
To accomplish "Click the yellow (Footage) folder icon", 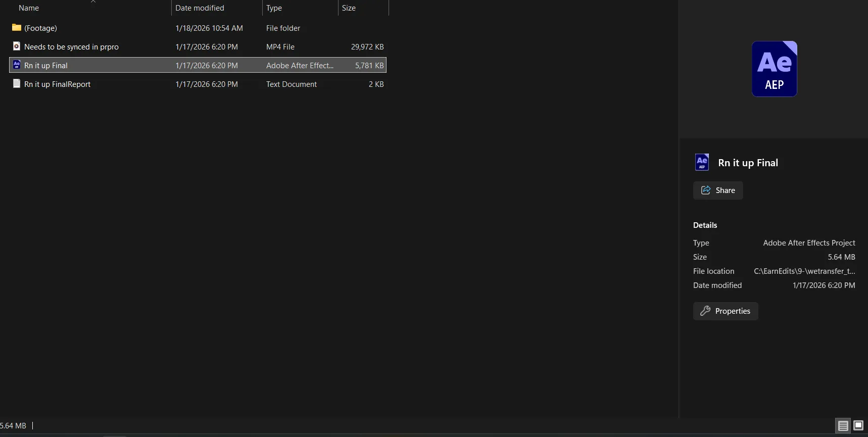I will (17, 28).
